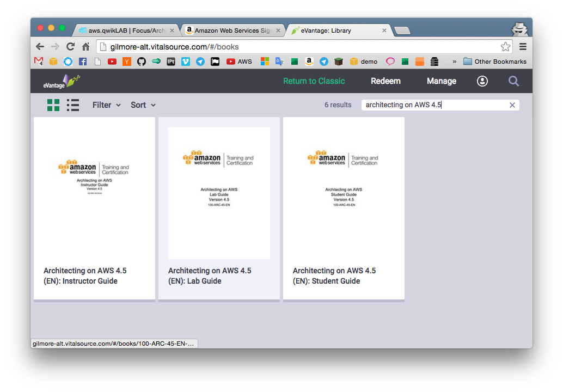
Task: Expand the Sort dropdown
Action: (143, 105)
